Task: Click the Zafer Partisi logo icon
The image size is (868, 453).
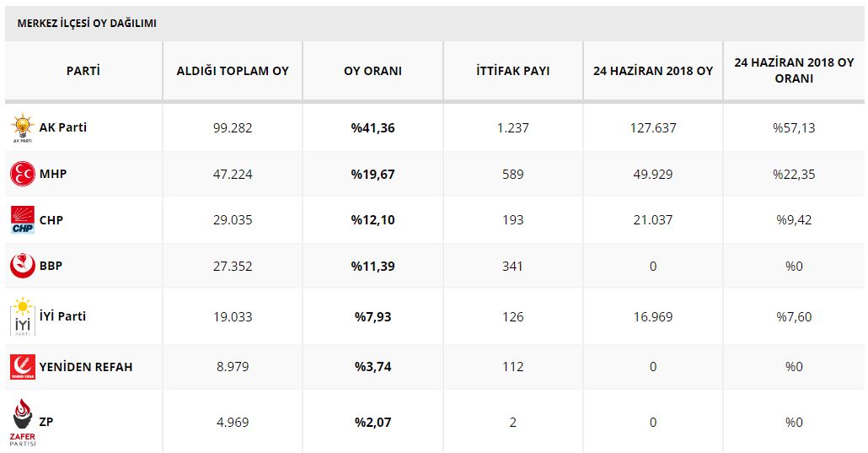Action: coord(23,422)
